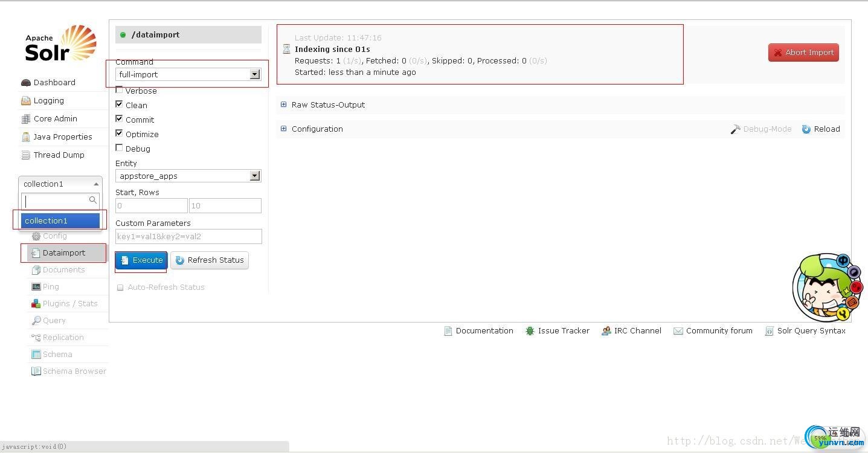The width and height of the screenshot is (868, 453).
Task: Click the Custom Parameters input field
Action: 188,237
